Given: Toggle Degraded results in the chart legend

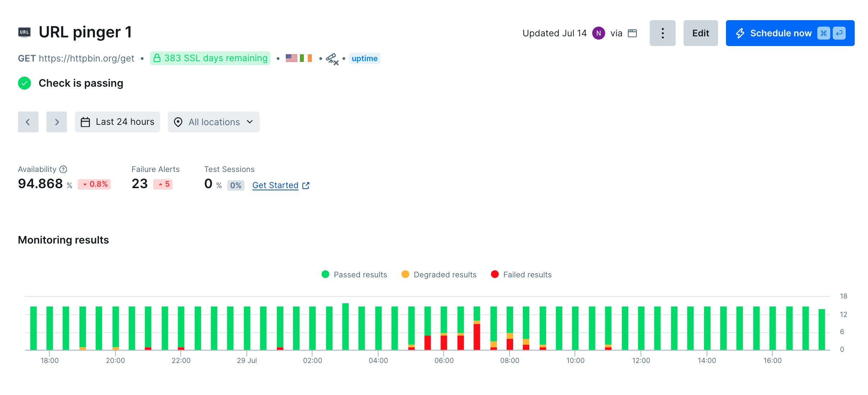Looking at the screenshot, I should [445, 274].
